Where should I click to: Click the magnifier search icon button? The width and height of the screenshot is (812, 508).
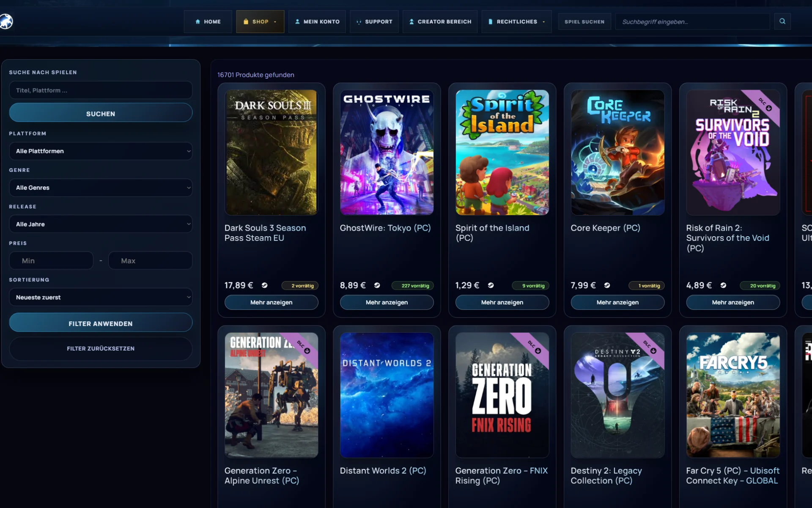[x=782, y=21]
